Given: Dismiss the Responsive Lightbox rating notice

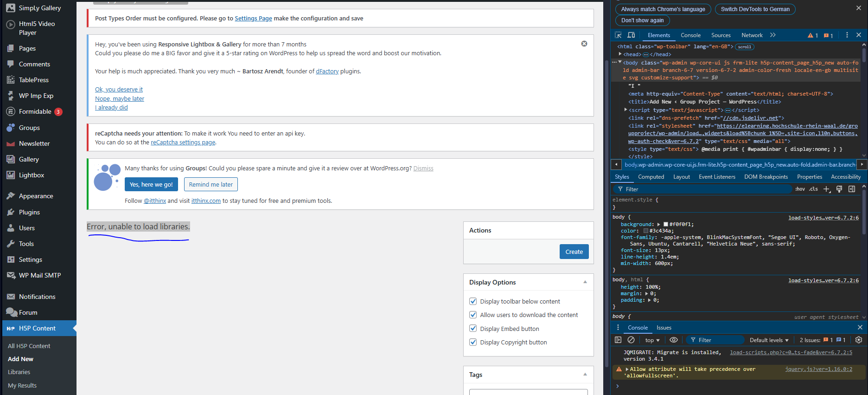Looking at the screenshot, I should [x=584, y=44].
